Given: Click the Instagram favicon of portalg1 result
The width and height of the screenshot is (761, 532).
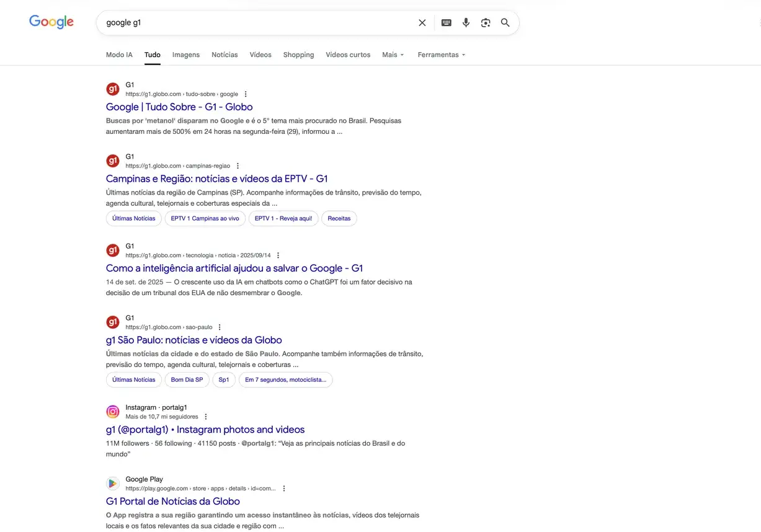Looking at the screenshot, I should pos(113,412).
